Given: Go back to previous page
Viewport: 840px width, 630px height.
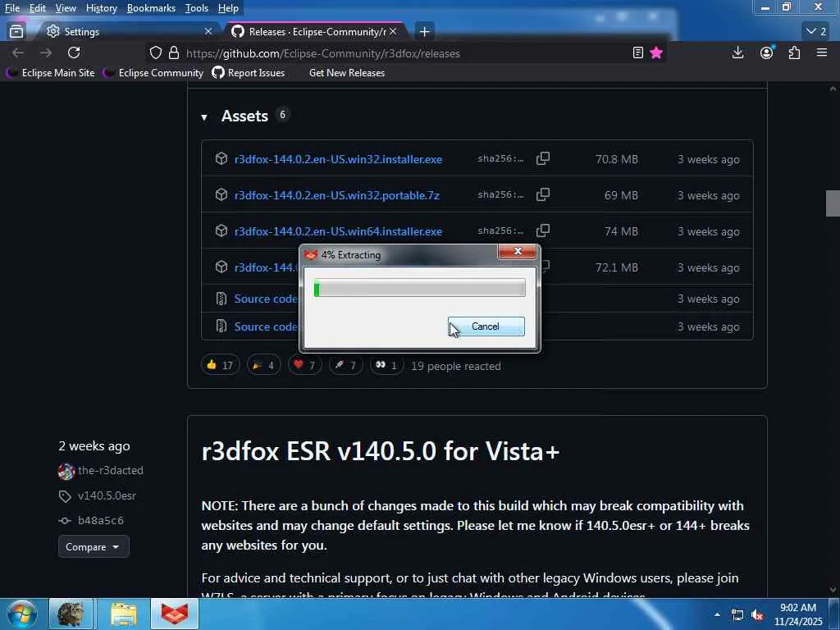Looking at the screenshot, I should coord(18,52).
